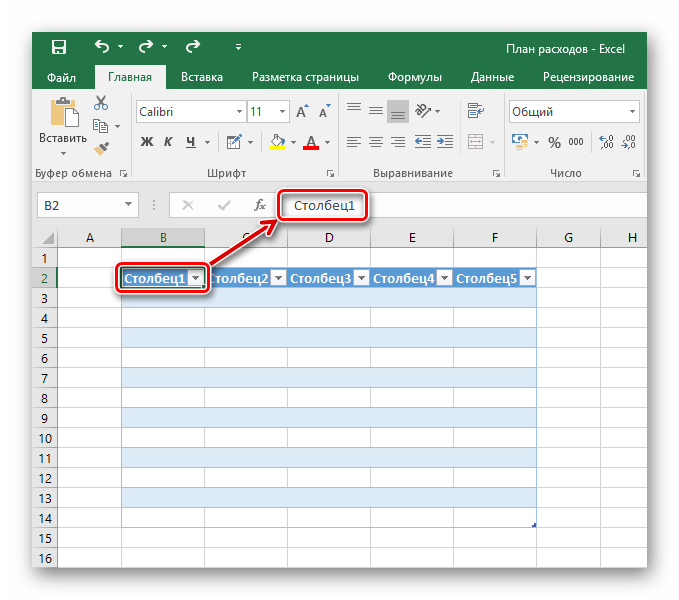Open the Quick Access Toolbar customize menu

tap(238, 47)
